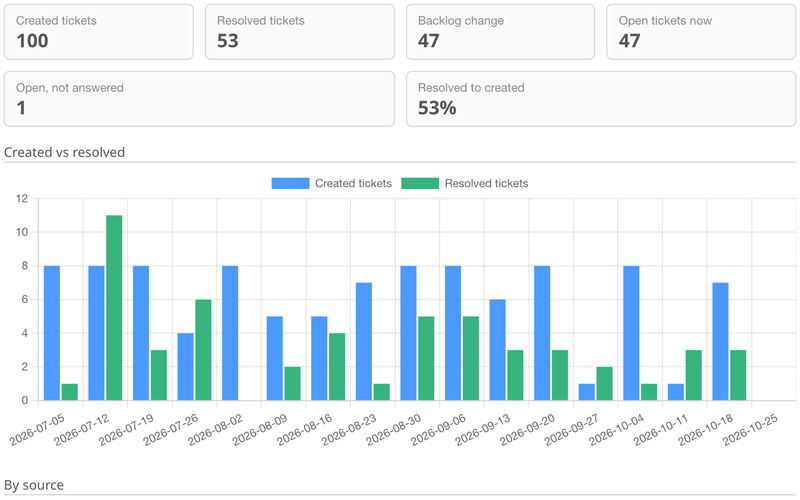The height and width of the screenshot is (500, 800).
Task: Toggle Created tickets legend blue swatch
Action: (290, 183)
